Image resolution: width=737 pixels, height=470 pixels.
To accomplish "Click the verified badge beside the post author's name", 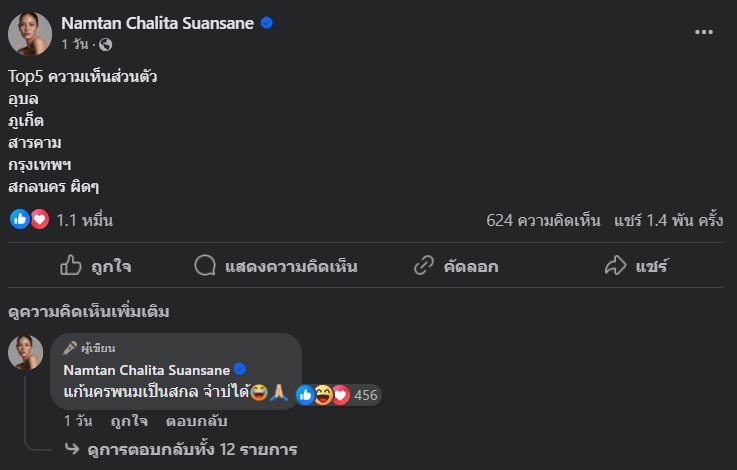I will pyautogui.click(x=267, y=23).
